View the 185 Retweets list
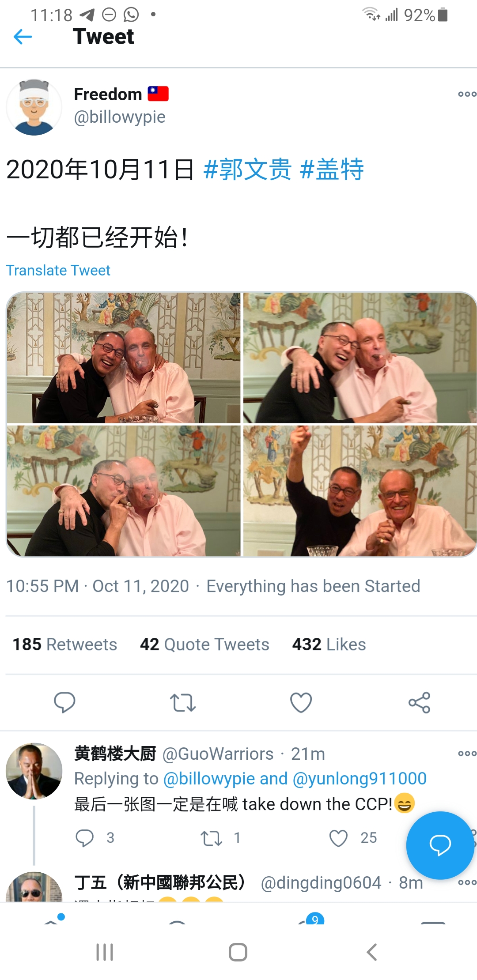Viewport: 477px width, 980px height. [64, 645]
